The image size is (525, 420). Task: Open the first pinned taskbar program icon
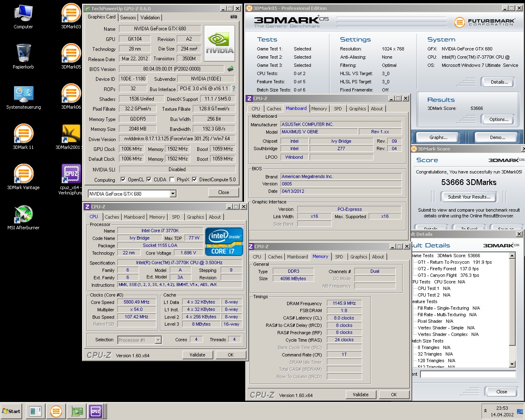pyautogui.click(x=35, y=411)
